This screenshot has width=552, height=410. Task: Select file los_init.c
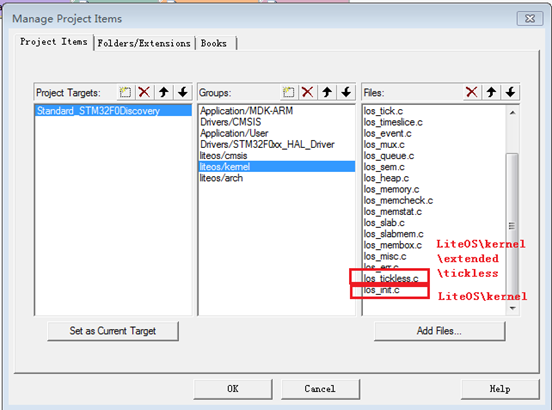pos(381,290)
